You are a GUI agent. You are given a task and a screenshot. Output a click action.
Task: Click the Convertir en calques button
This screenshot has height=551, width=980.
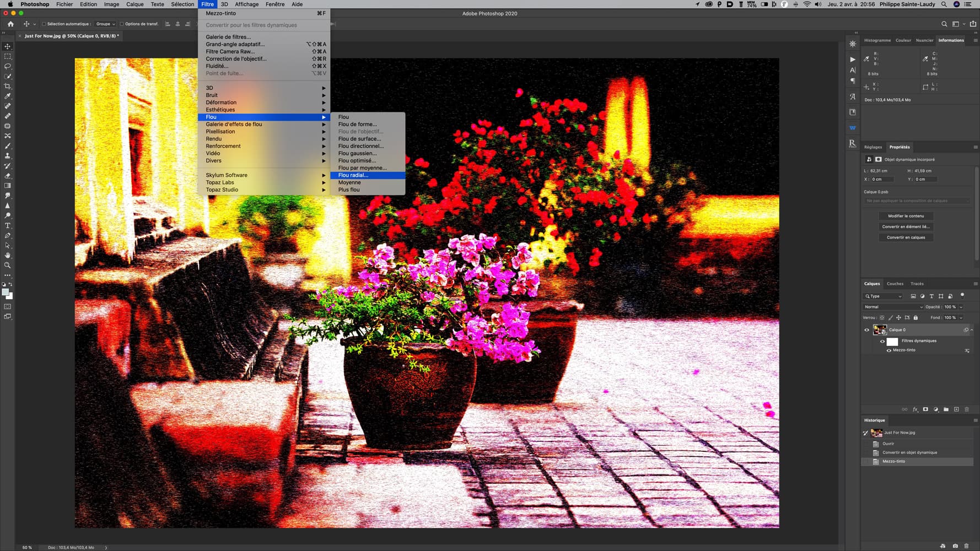pyautogui.click(x=906, y=237)
